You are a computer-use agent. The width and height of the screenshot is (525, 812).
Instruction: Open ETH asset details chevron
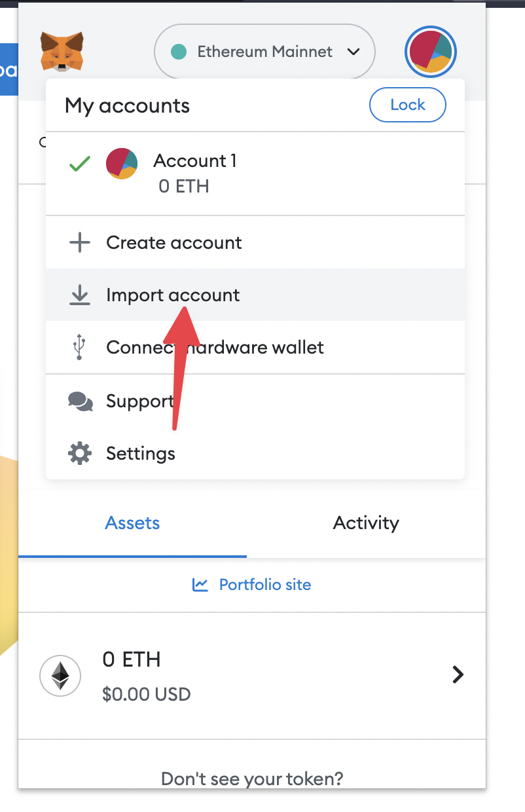(458, 674)
